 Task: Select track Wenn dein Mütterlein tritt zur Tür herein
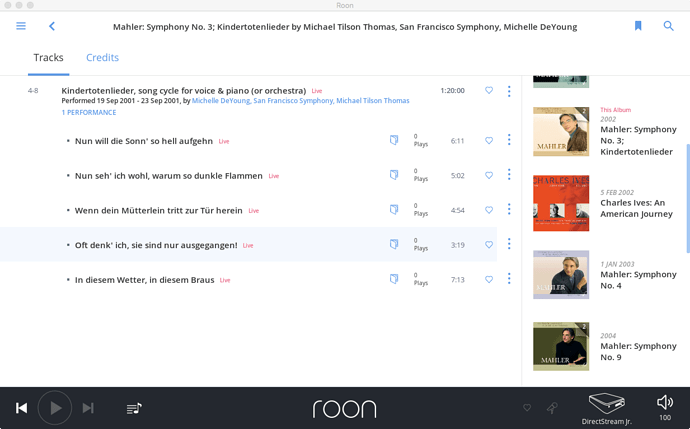click(x=158, y=210)
